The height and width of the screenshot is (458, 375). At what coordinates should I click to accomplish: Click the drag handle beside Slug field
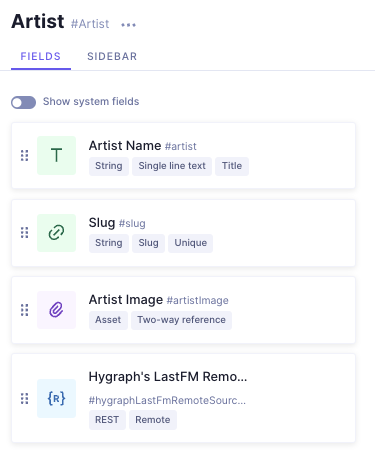click(x=24, y=233)
